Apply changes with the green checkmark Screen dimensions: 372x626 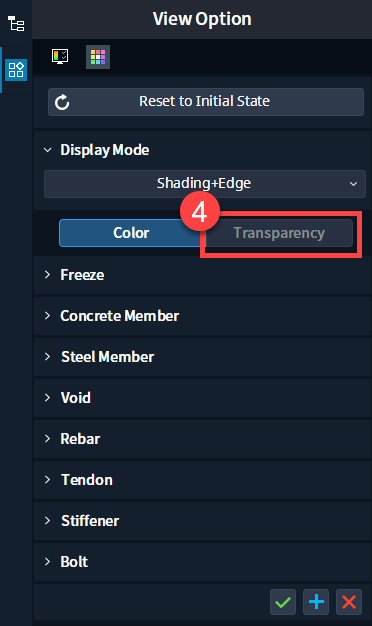283,602
